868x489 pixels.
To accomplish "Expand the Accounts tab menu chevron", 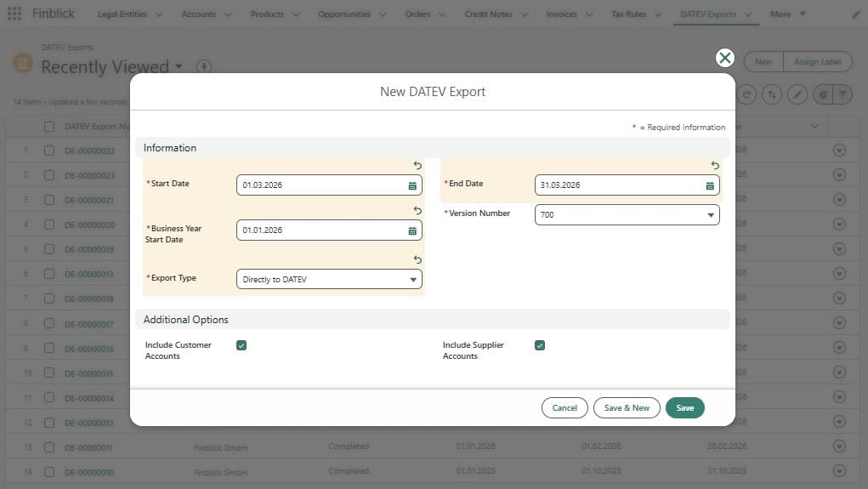I will pyautogui.click(x=228, y=14).
